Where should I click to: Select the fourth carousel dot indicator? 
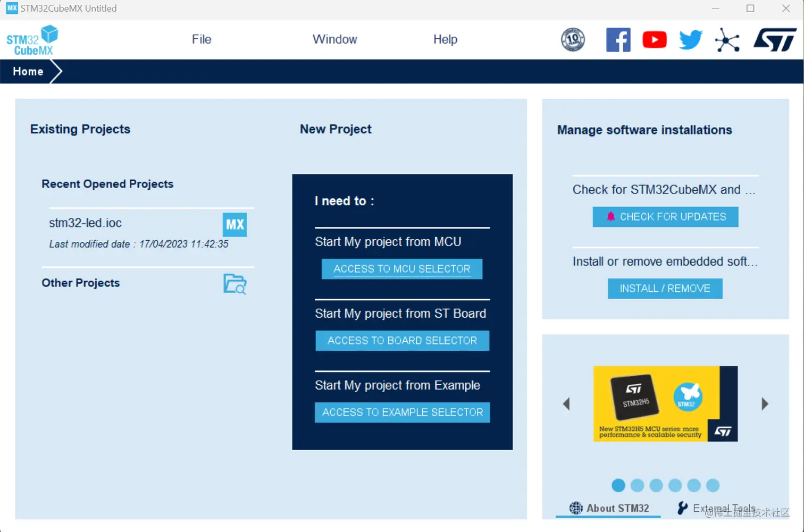(675, 485)
